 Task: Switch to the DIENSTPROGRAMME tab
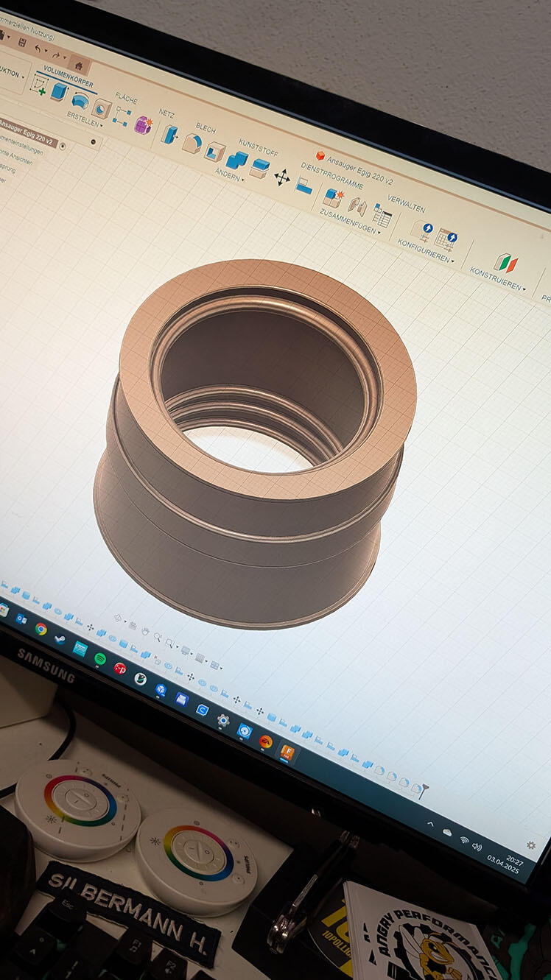pyautogui.click(x=332, y=176)
